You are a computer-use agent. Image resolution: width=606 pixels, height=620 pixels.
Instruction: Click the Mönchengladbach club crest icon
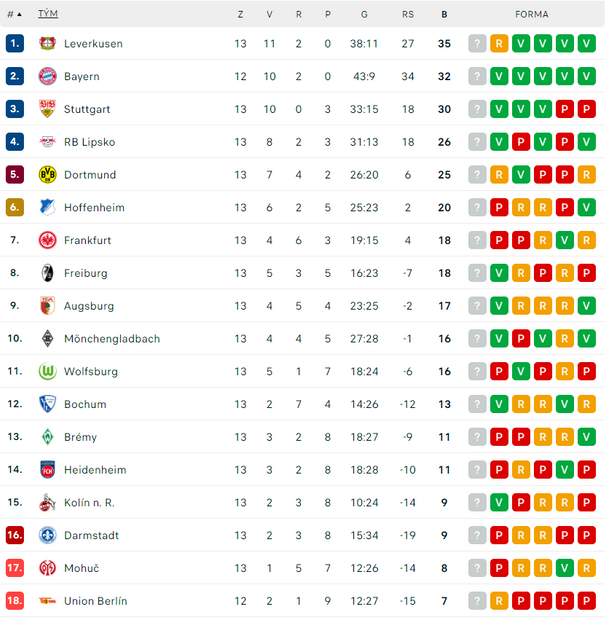coord(47,339)
